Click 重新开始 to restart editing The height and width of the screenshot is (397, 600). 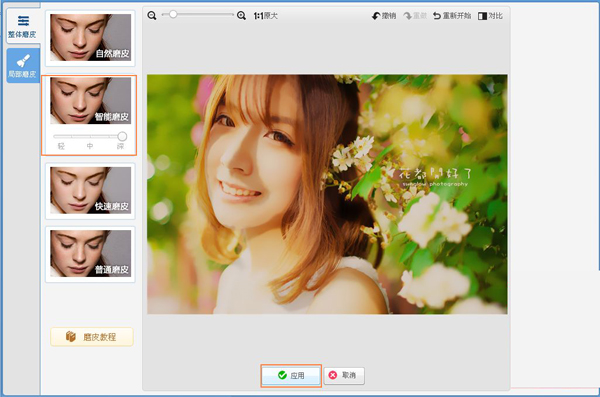coord(452,16)
